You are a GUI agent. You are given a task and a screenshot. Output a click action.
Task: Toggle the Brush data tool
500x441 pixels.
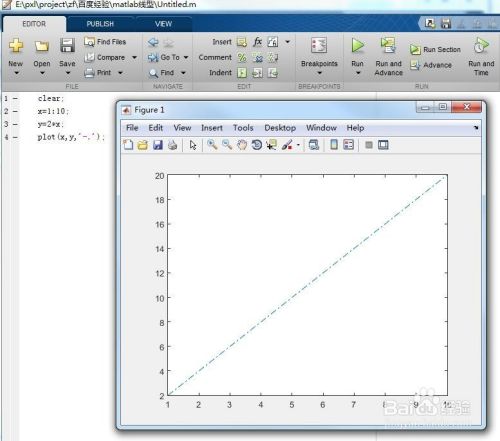coord(287,145)
